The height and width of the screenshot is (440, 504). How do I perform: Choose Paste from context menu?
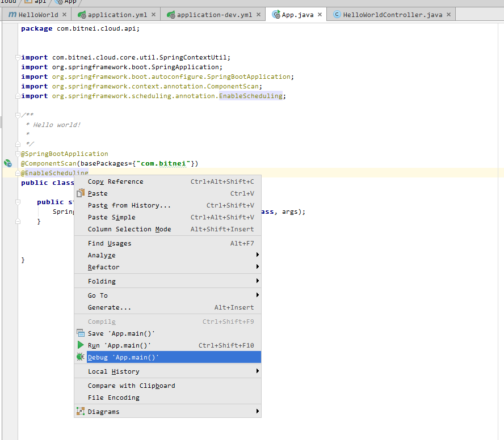pyautogui.click(x=167, y=193)
